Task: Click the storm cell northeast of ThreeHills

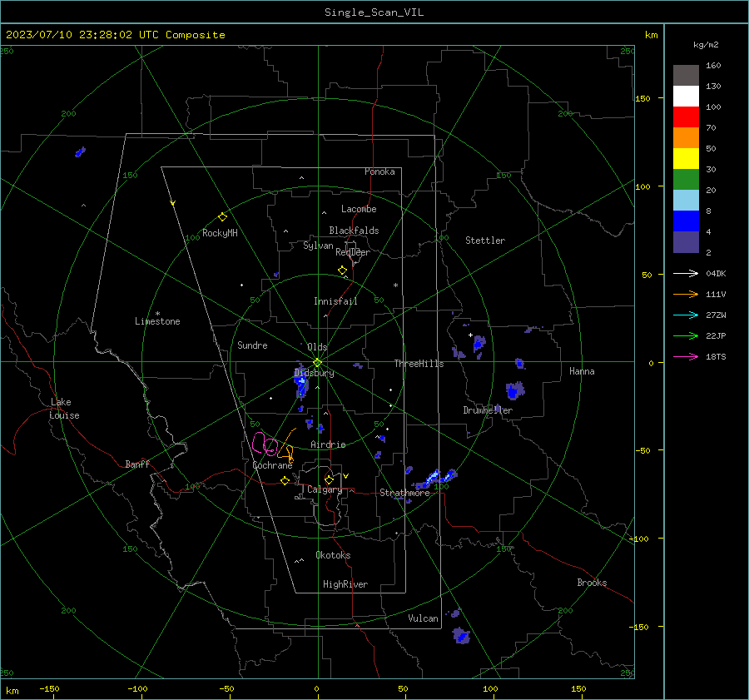Action: [479, 344]
